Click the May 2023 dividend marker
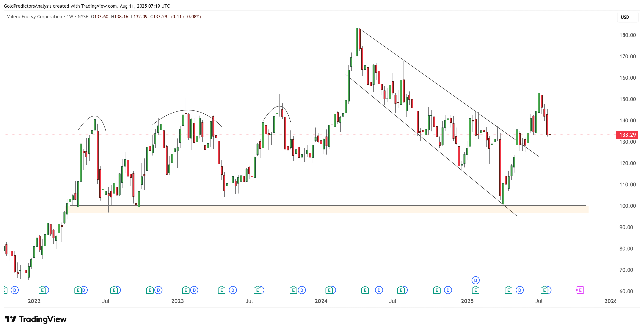644x331 pixels. pos(233,290)
